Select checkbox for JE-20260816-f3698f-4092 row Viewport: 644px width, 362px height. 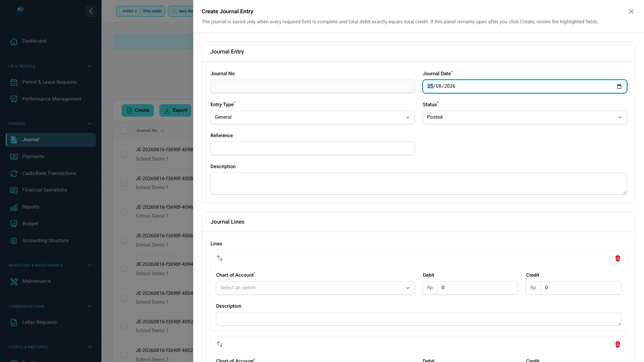(x=124, y=326)
